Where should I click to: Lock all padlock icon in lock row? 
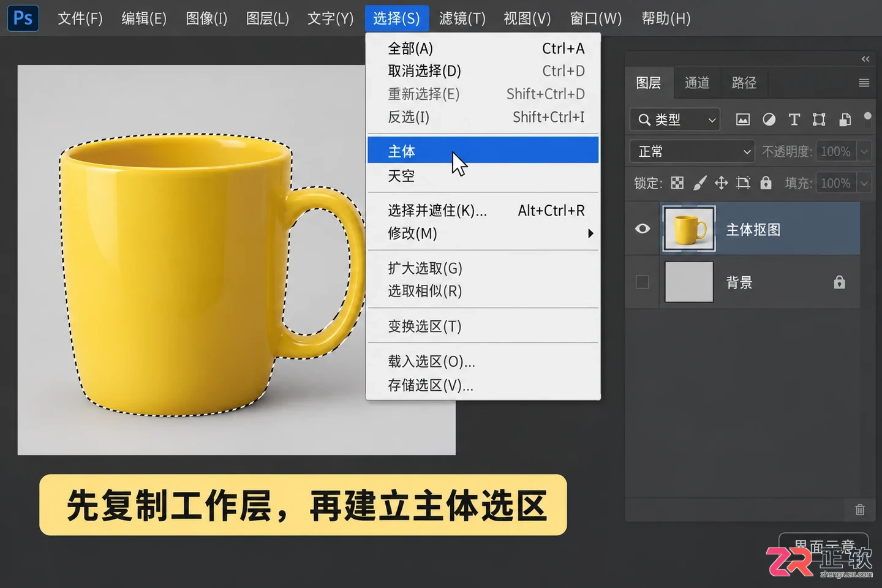[766, 183]
